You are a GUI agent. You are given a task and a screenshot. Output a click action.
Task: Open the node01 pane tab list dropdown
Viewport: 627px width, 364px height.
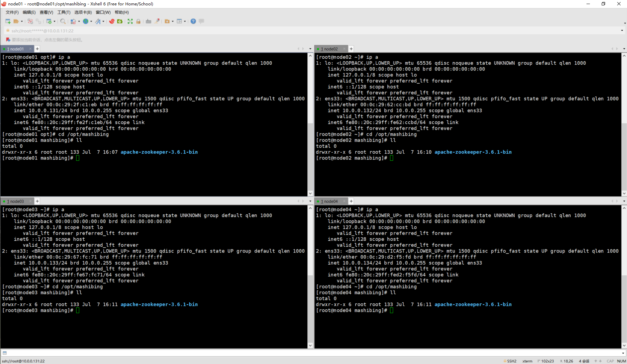click(310, 49)
